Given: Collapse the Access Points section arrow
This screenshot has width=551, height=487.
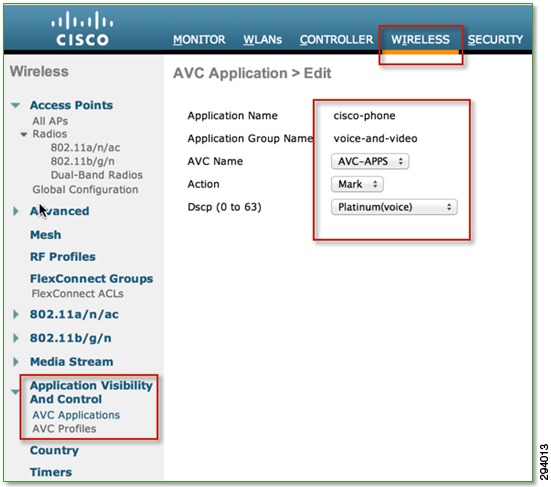Looking at the screenshot, I should [x=15, y=105].
